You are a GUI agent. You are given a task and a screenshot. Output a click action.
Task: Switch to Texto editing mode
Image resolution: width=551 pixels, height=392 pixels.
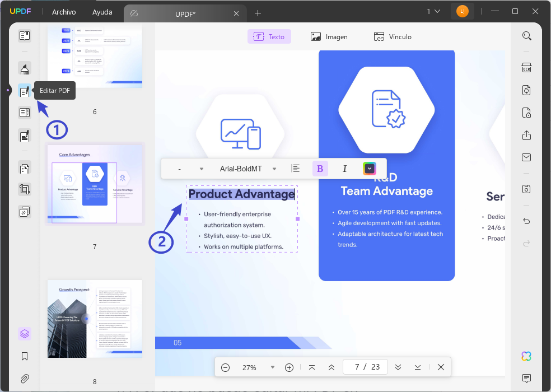point(269,36)
